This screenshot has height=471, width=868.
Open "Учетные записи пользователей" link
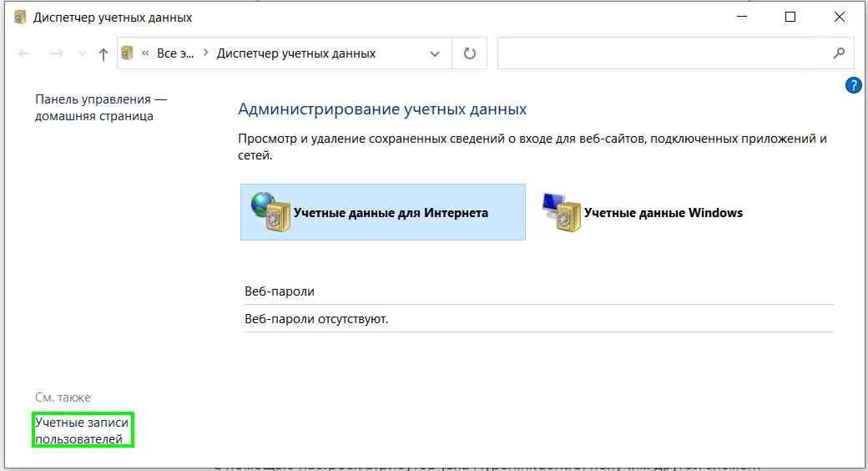tap(82, 431)
